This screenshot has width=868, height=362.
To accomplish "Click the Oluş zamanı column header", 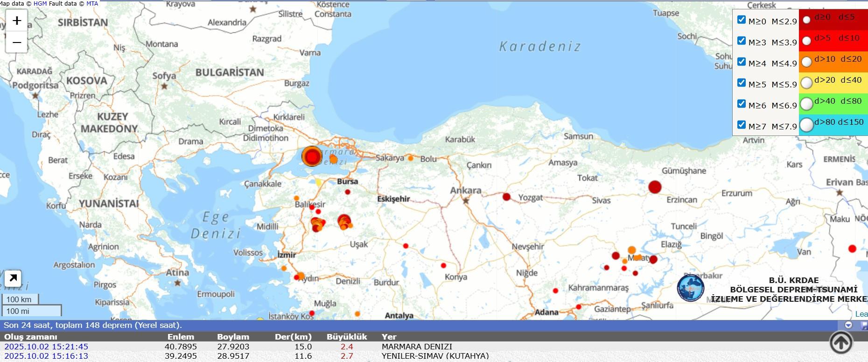I will (31, 337).
